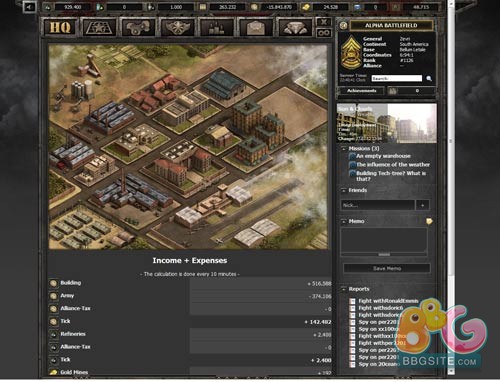Click the plus add friend button
The image size is (500, 382).
(423, 205)
